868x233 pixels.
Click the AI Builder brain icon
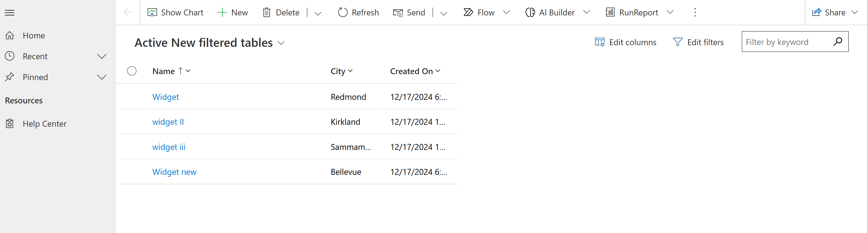point(530,12)
